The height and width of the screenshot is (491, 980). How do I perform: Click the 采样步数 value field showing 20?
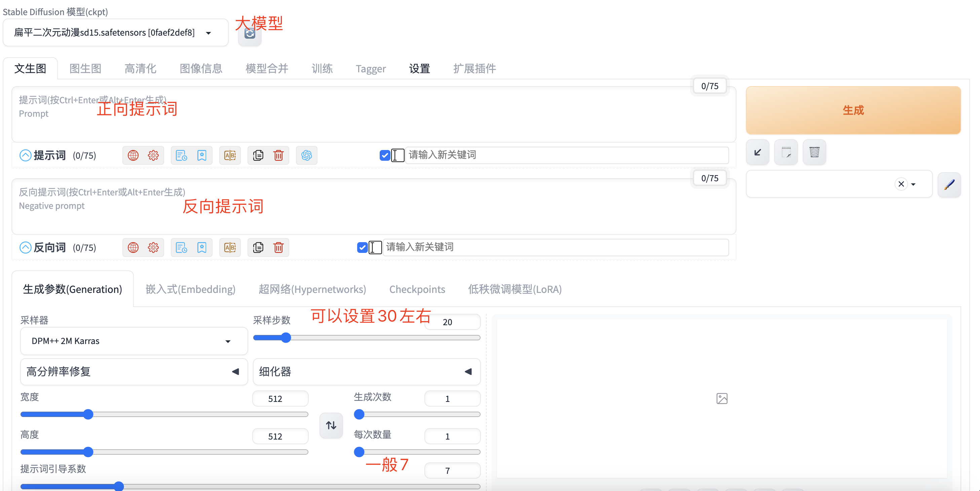pyautogui.click(x=452, y=322)
